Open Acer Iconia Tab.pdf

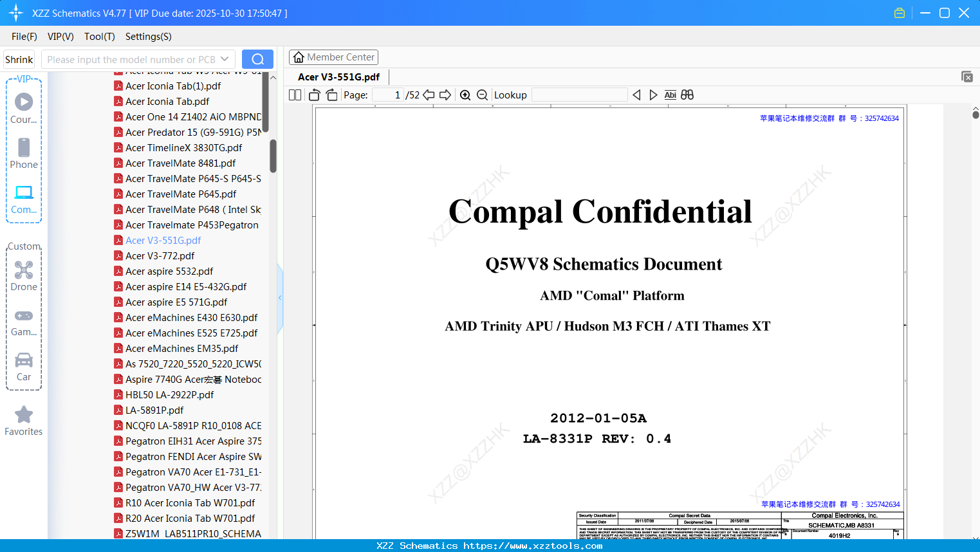(x=167, y=102)
